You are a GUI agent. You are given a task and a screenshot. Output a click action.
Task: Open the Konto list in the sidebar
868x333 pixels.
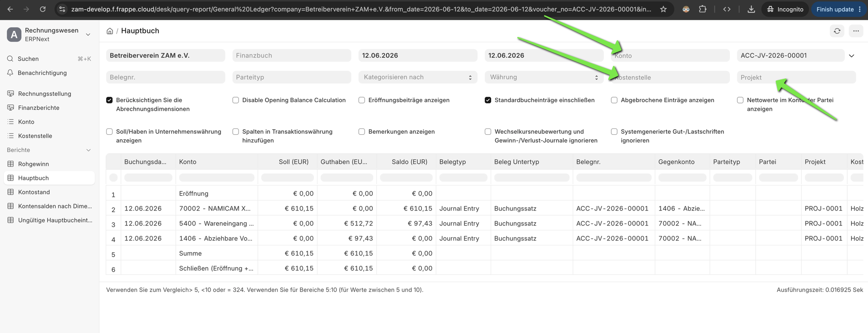click(x=49, y=122)
